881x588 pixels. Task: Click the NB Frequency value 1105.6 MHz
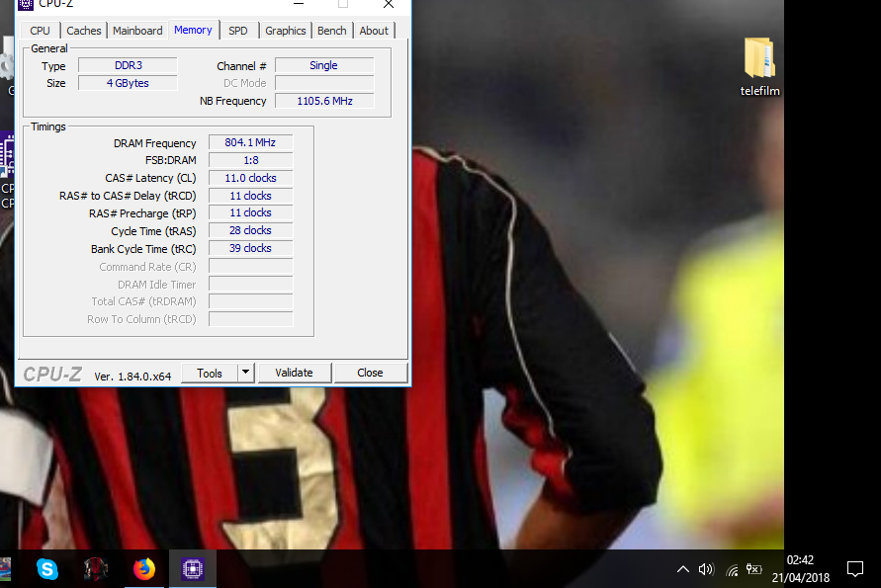[x=324, y=101]
